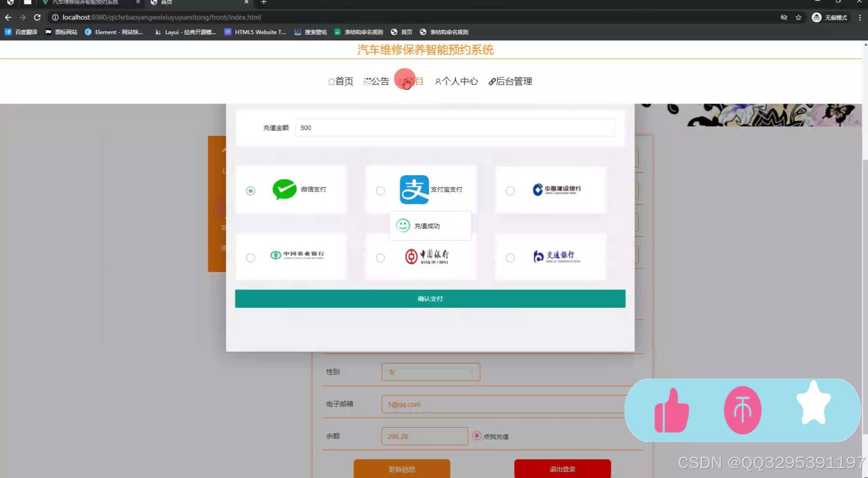This screenshot has height=478, width=868.
Task: Open the 性别 gender dropdown
Action: click(430, 372)
